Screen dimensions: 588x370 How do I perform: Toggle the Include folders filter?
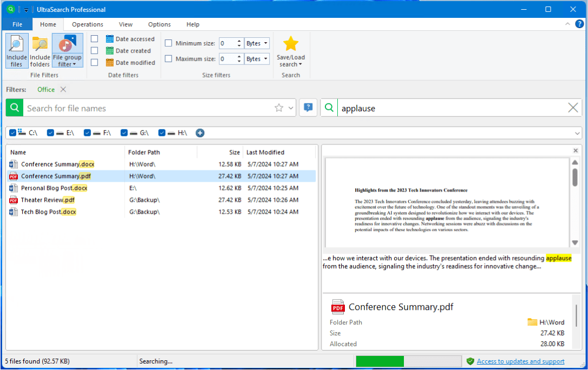pos(40,50)
